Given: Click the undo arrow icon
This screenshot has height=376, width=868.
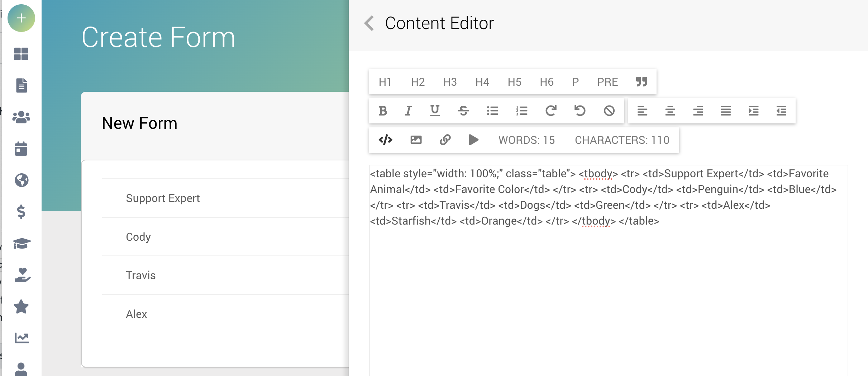Looking at the screenshot, I should [x=580, y=111].
